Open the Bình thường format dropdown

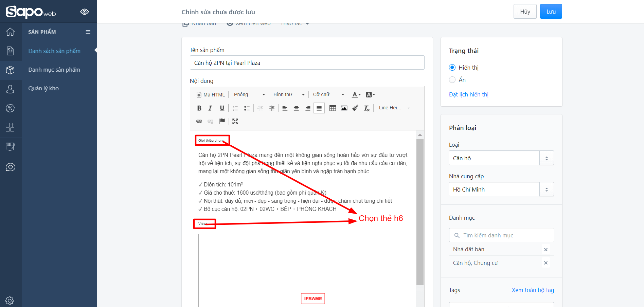click(x=289, y=94)
